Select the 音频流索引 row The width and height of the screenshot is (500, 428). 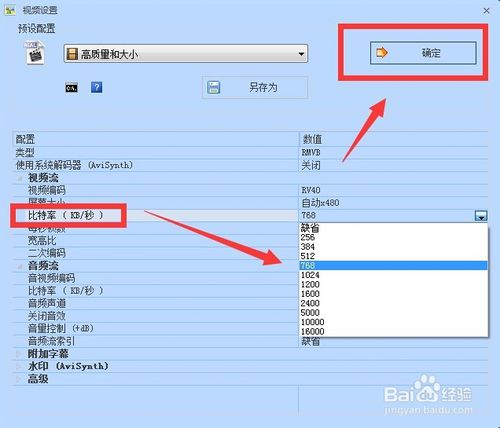pos(155,341)
